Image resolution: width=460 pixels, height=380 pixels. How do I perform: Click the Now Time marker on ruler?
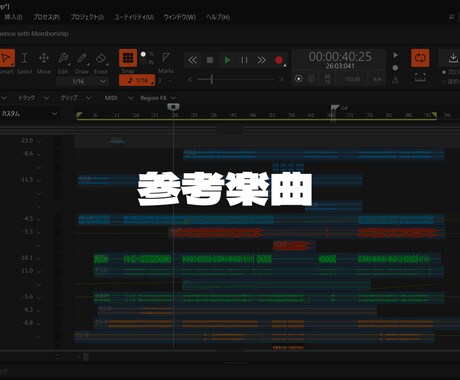click(173, 107)
